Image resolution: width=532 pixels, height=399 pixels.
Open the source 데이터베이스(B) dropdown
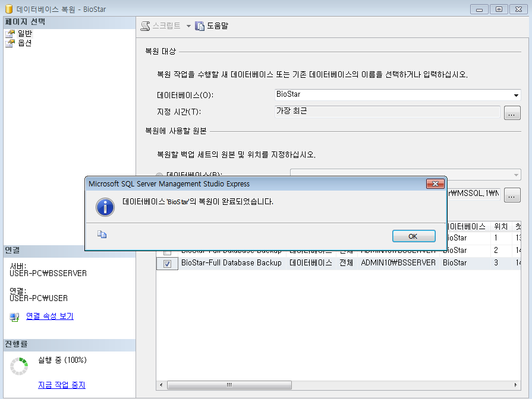(x=516, y=175)
